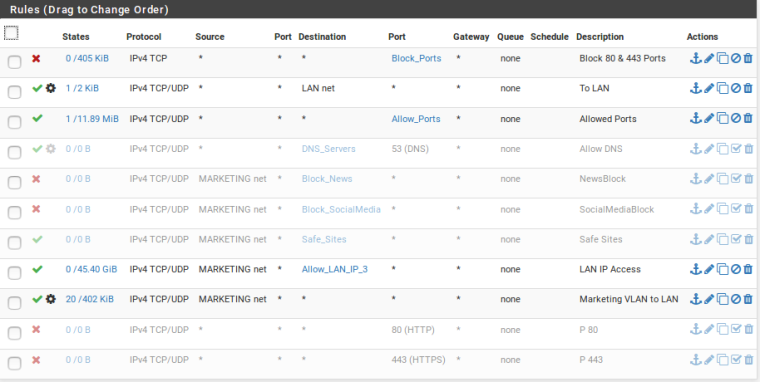Image resolution: width=760 pixels, height=382 pixels.
Task: Copy the SocialMediaBlock rule
Action: click(723, 209)
